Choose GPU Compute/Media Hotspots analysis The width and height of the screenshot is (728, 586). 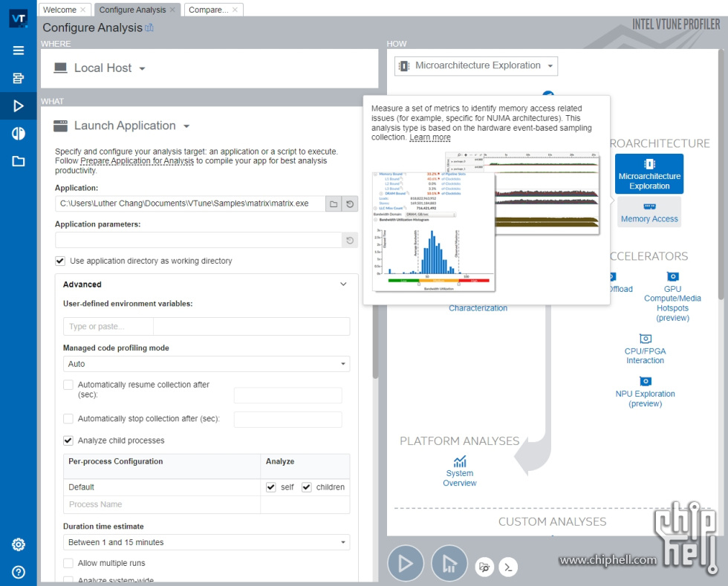pos(672,297)
